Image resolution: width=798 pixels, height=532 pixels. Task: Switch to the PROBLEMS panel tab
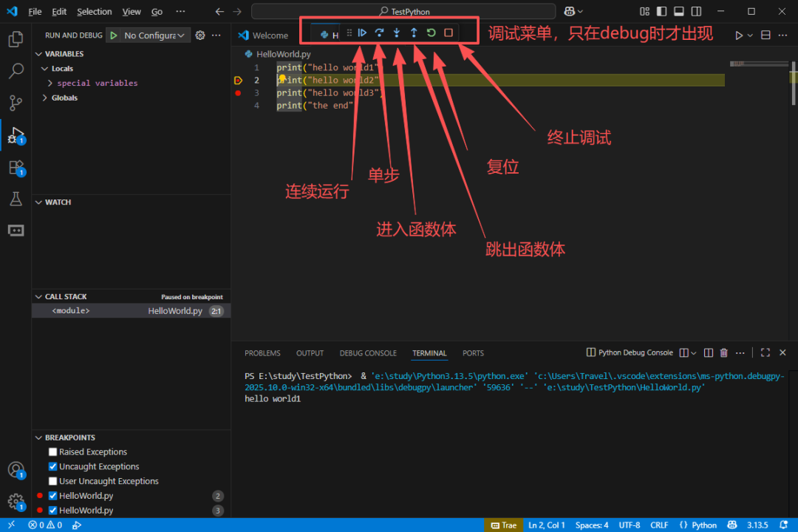click(262, 353)
